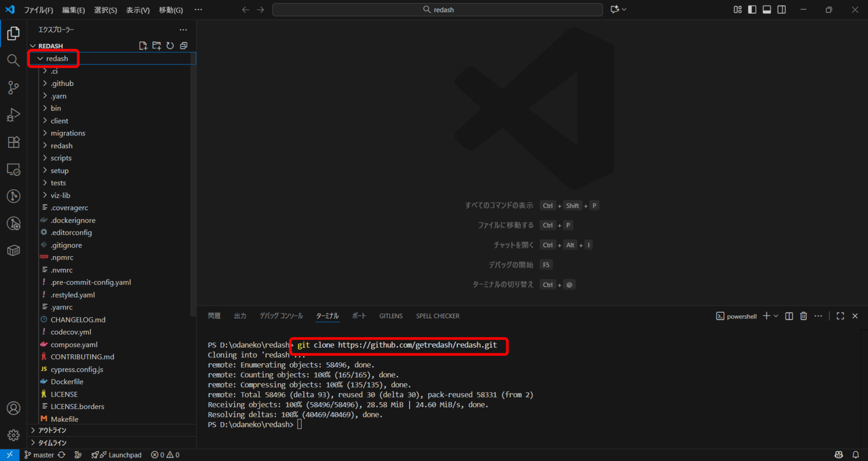Switch to the 出力 panel tab

(240, 316)
